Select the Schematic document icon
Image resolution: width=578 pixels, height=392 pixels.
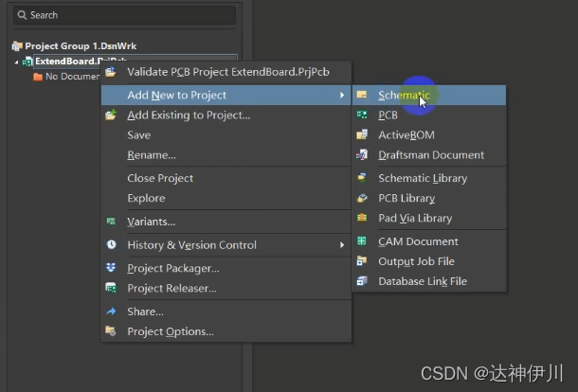click(362, 95)
